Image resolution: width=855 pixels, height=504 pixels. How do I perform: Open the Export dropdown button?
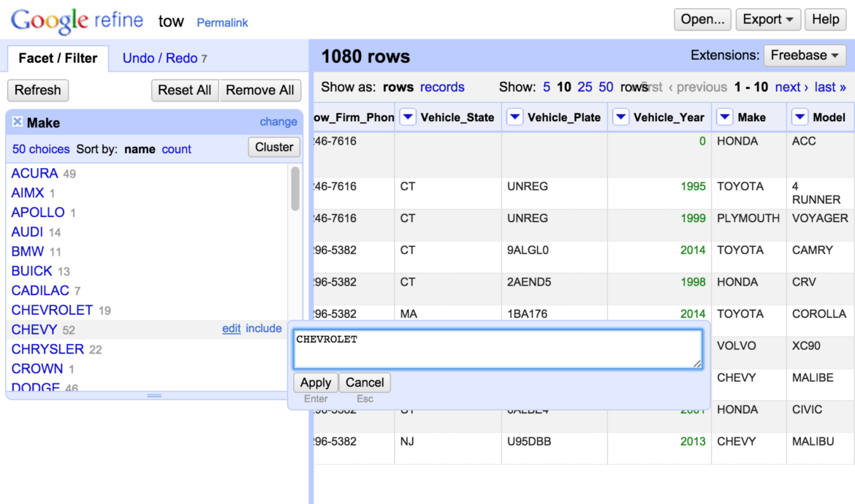tap(768, 20)
